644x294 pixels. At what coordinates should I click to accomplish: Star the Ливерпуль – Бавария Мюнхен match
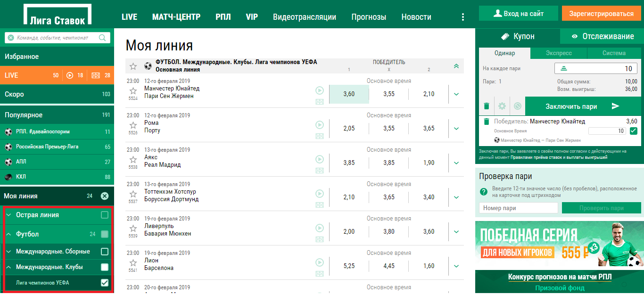pos(133,229)
